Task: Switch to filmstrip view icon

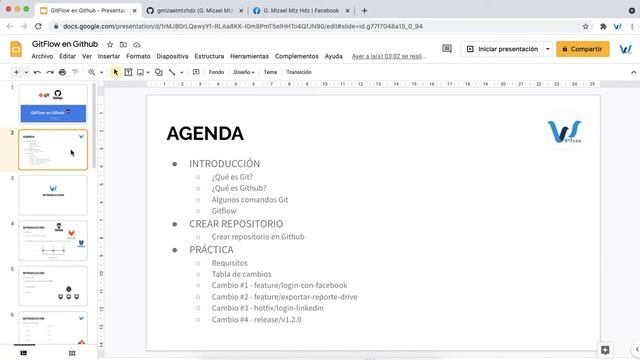Action: 24,353
